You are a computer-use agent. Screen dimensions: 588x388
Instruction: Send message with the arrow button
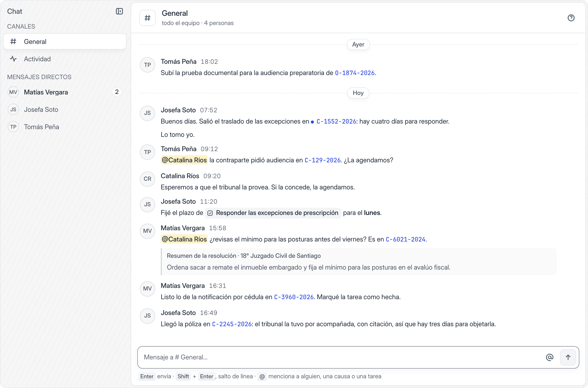pos(568,357)
